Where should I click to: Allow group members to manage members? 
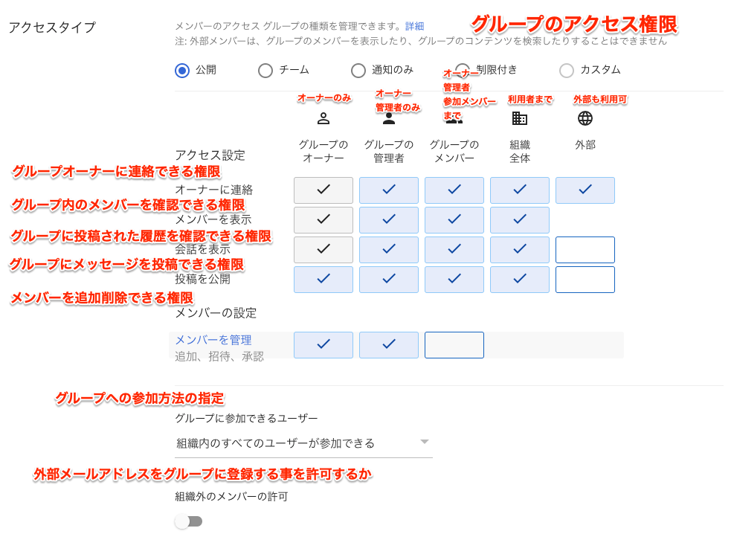(454, 345)
